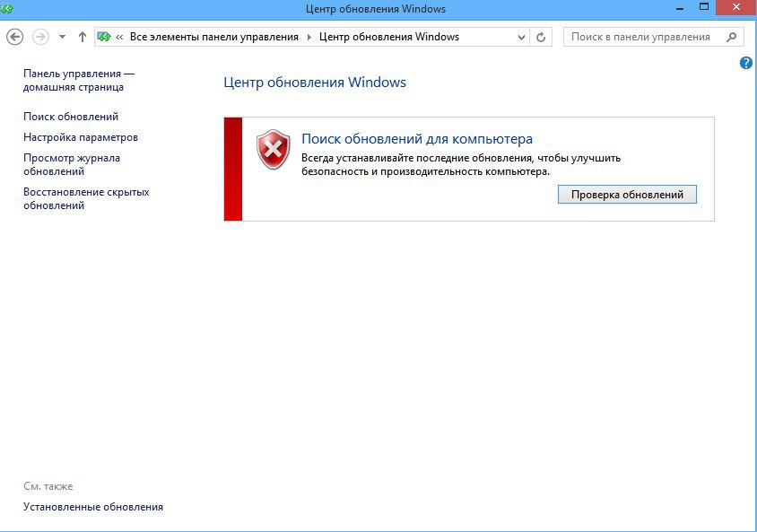Click the 'Центр обновления Windows' page title
Image resolution: width=757 pixels, height=532 pixels.
tap(315, 82)
